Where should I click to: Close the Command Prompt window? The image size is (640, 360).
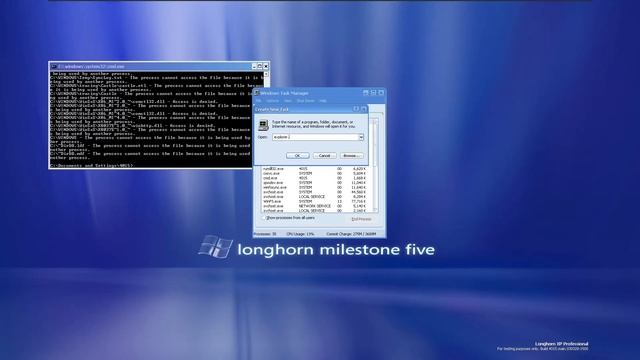click(266, 66)
